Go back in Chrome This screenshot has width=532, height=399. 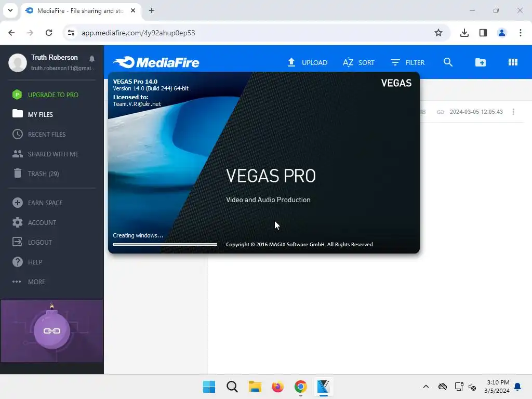tap(11, 33)
